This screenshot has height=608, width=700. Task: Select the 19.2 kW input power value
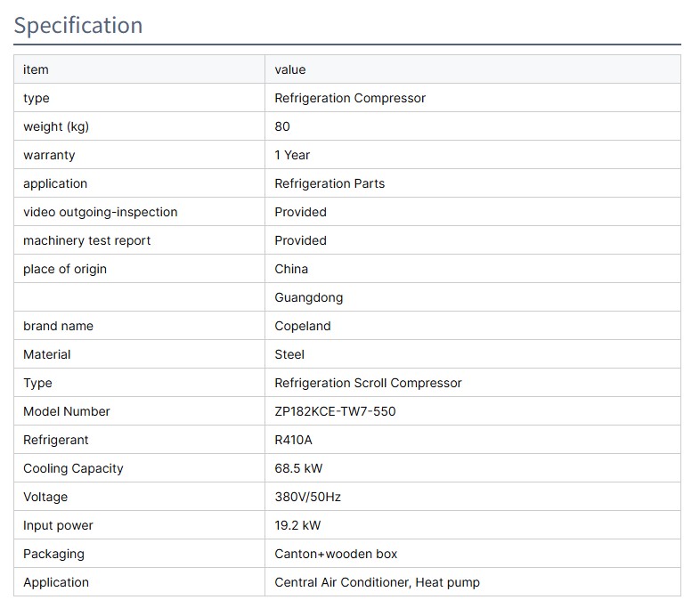[297, 525]
